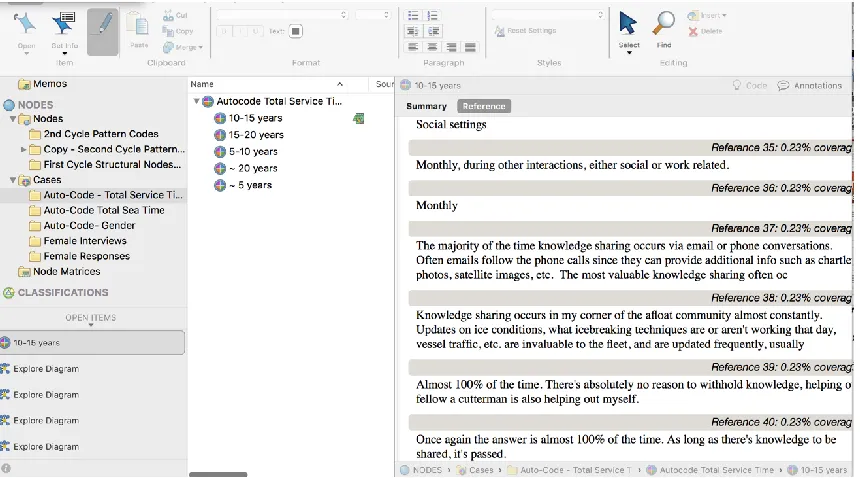Click Cases in the breadcrumb path
860x478 pixels.
[474, 470]
